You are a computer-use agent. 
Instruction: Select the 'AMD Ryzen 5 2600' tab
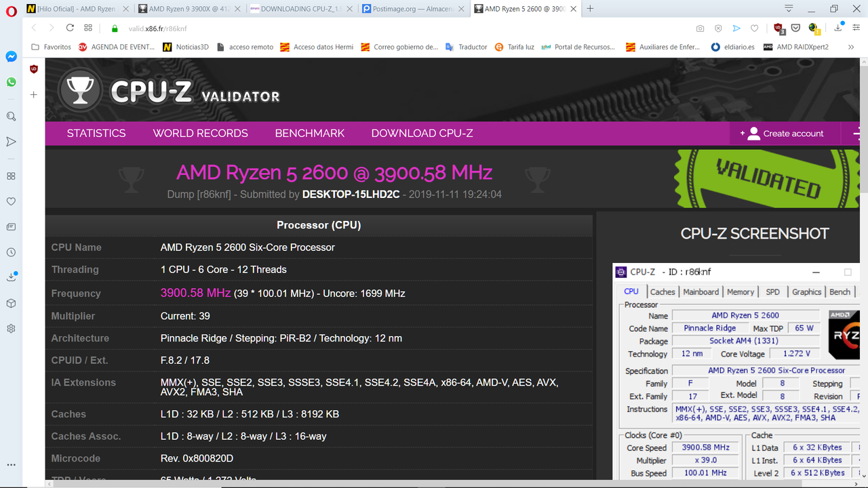tap(526, 9)
